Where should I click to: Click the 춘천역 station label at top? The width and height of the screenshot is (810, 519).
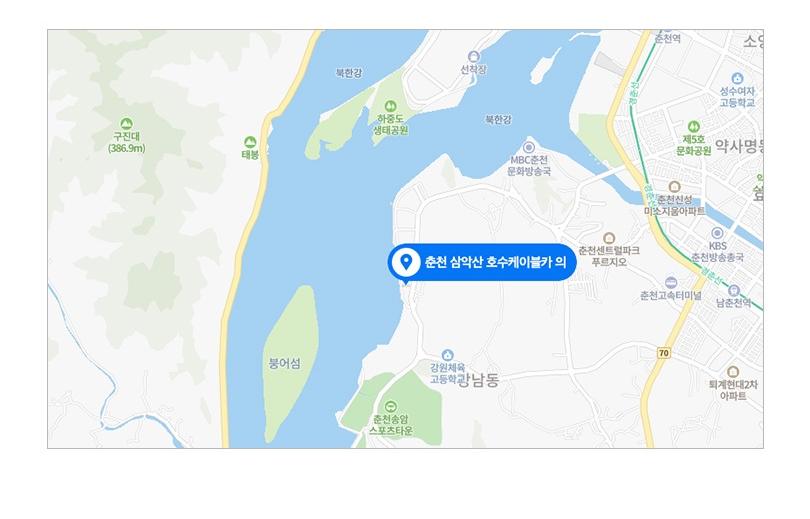click(667, 38)
